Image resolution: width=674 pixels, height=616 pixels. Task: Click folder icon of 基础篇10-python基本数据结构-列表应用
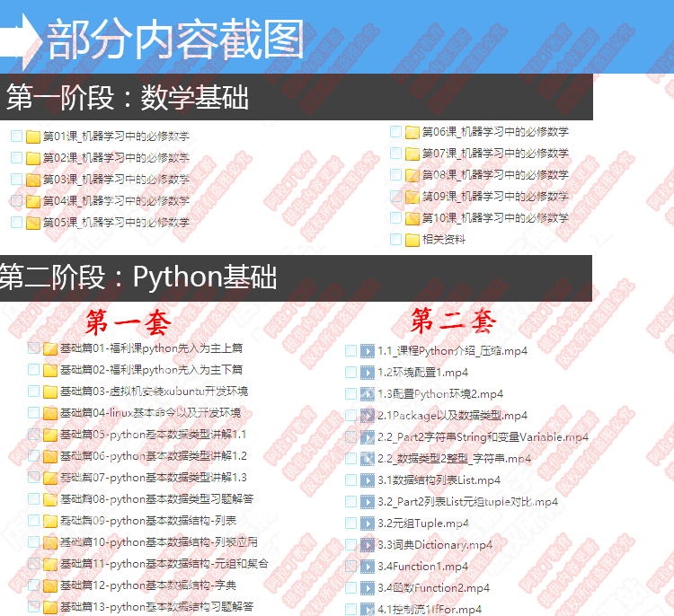(50, 542)
